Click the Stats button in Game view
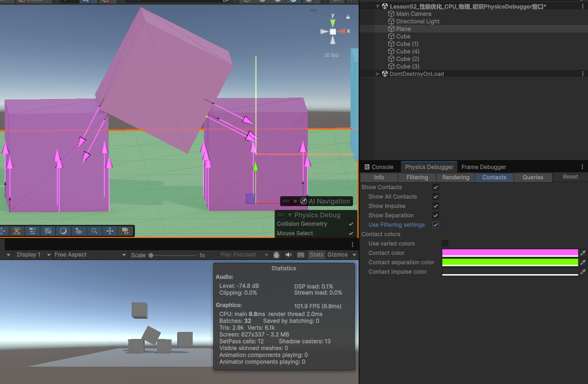This screenshot has height=384, width=588. click(316, 255)
